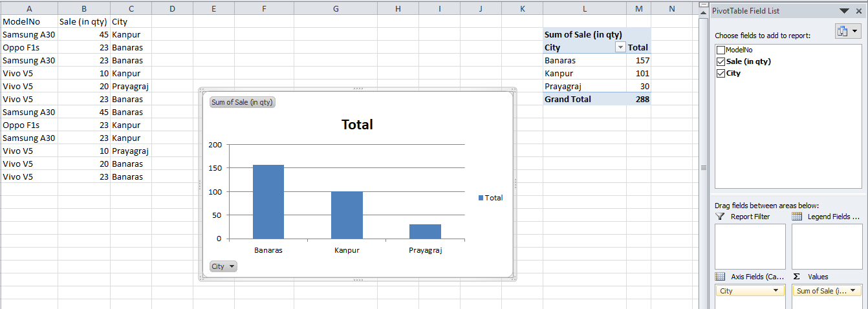This screenshot has height=309, width=868.
Task: Click the Sum of Sale (in qty) chart button
Action: (x=243, y=102)
